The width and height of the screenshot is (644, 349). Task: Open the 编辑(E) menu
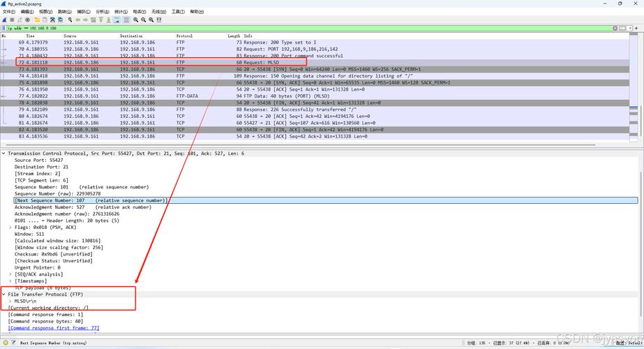coord(27,11)
